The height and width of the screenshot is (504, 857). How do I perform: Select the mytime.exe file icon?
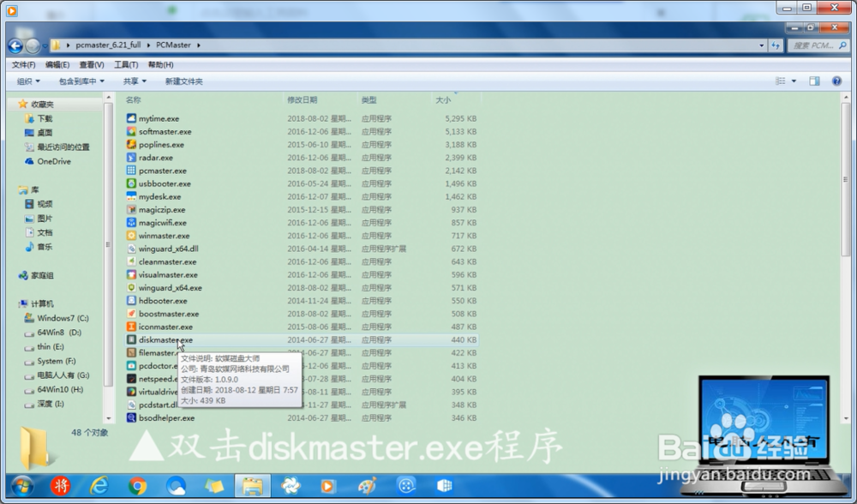pyautogui.click(x=131, y=118)
